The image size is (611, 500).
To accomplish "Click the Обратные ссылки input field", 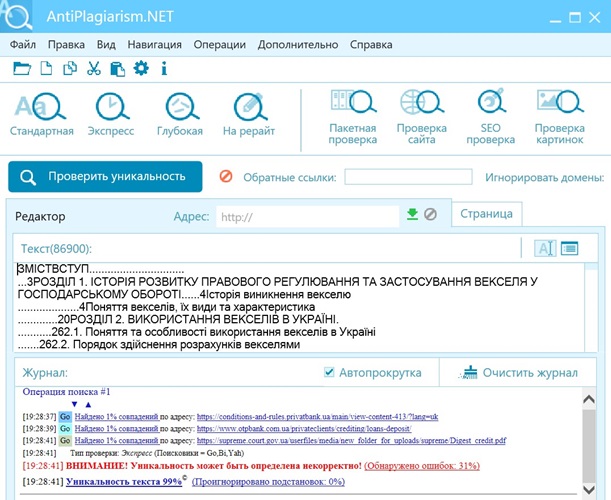I will point(408,177).
